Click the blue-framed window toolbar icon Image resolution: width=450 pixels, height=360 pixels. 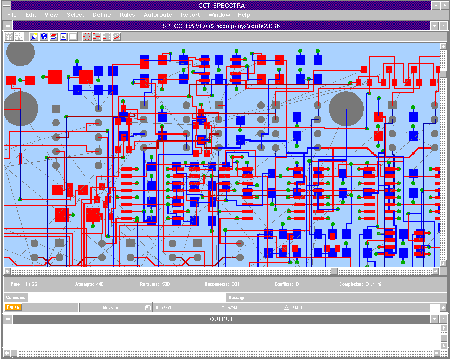tap(63, 37)
